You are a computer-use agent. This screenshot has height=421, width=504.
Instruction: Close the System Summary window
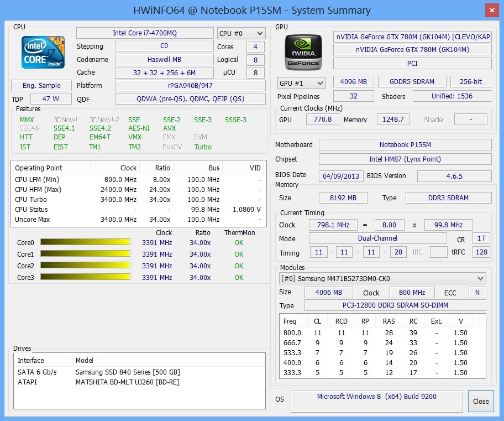click(492, 11)
